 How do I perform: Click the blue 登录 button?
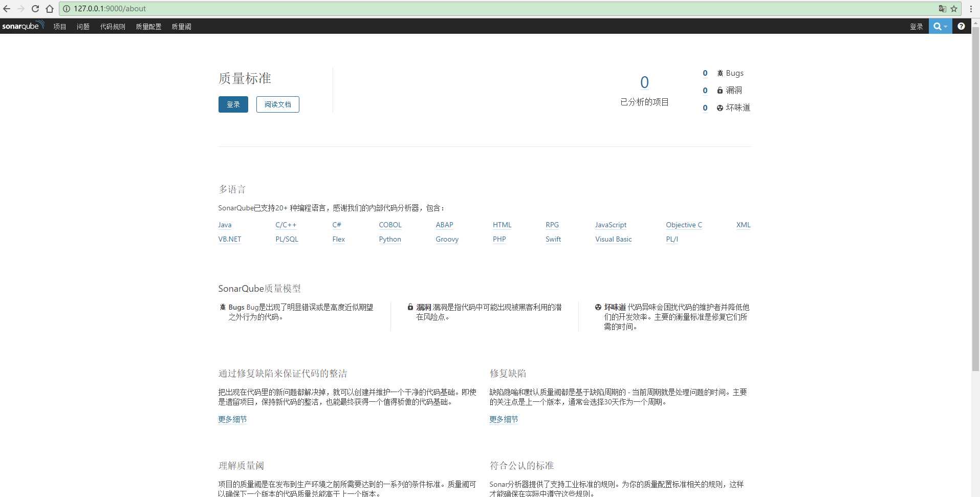tap(233, 104)
